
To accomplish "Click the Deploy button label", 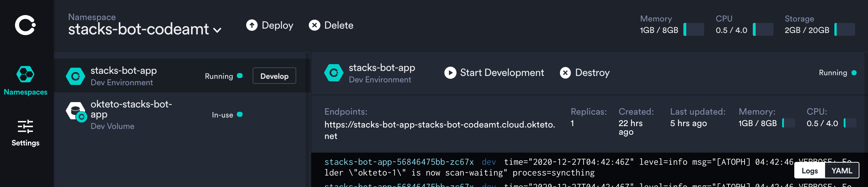I will tap(277, 25).
